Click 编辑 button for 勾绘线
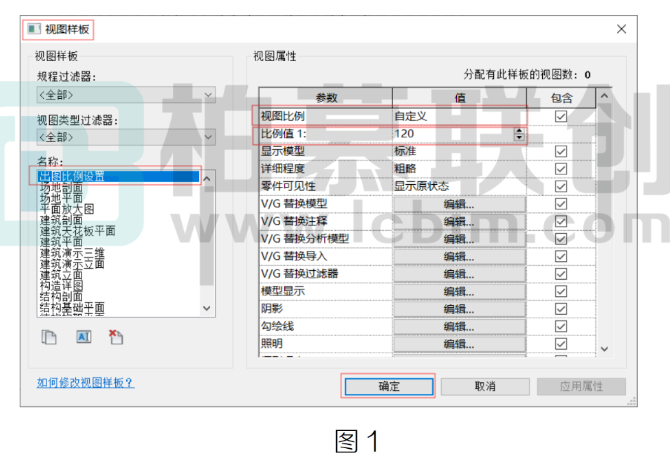 point(459,327)
